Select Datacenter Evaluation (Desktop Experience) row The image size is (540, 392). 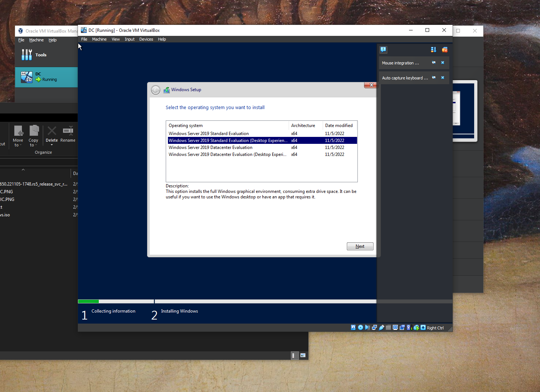pyautogui.click(x=262, y=154)
